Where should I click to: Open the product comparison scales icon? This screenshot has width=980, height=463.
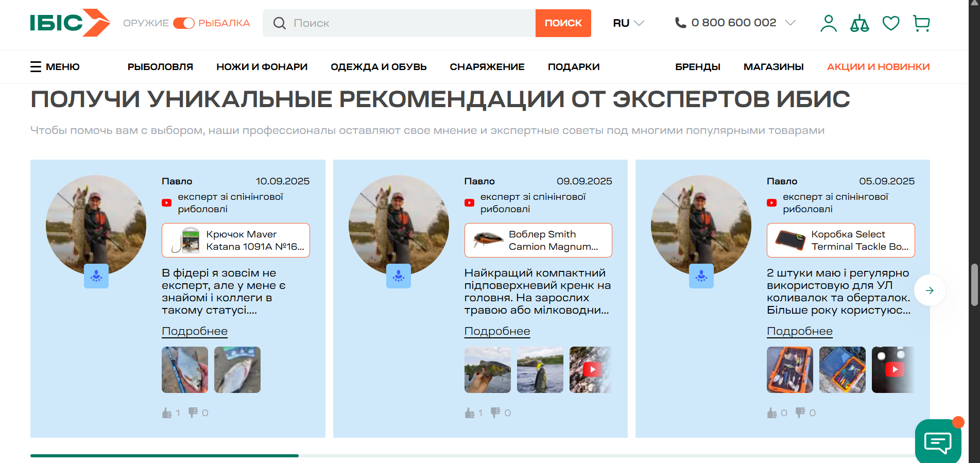click(x=859, y=23)
